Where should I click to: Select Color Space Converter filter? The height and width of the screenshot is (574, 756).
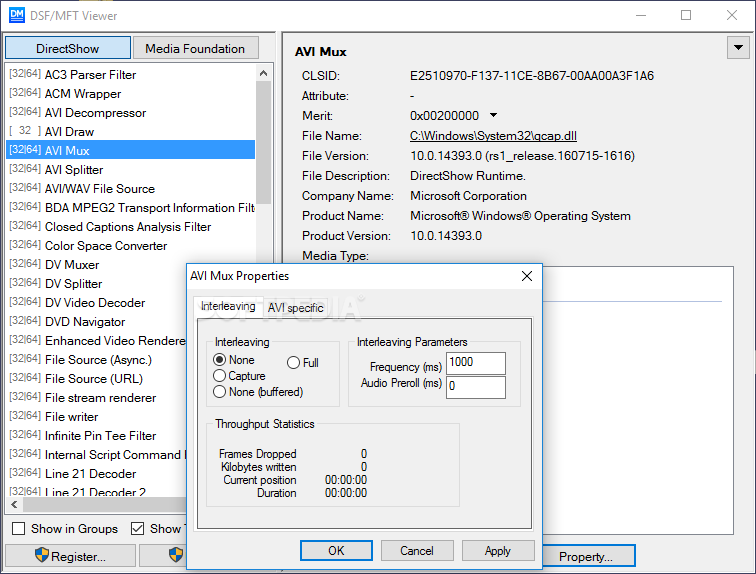click(x=131, y=245)
